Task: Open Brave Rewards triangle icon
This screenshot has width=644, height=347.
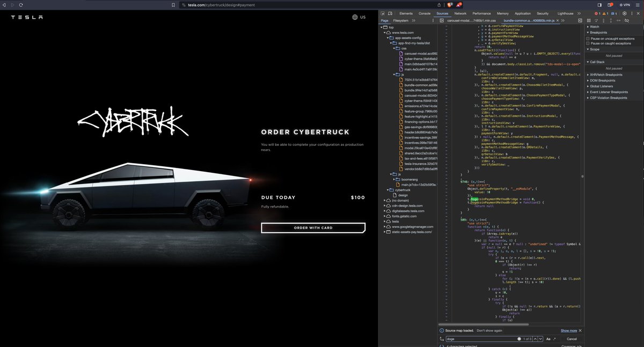Action: pyautogui.click(x=460, y=4)
